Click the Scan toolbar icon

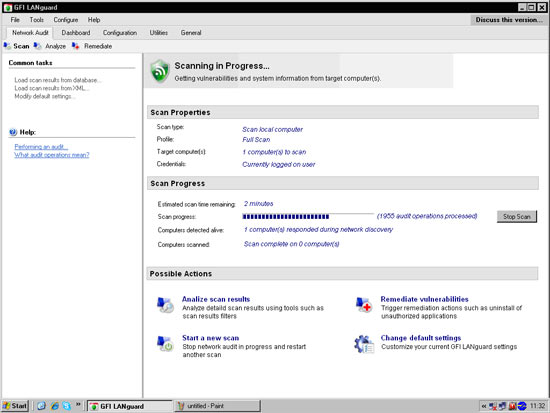pyautogui.click(x=7, y=46)
